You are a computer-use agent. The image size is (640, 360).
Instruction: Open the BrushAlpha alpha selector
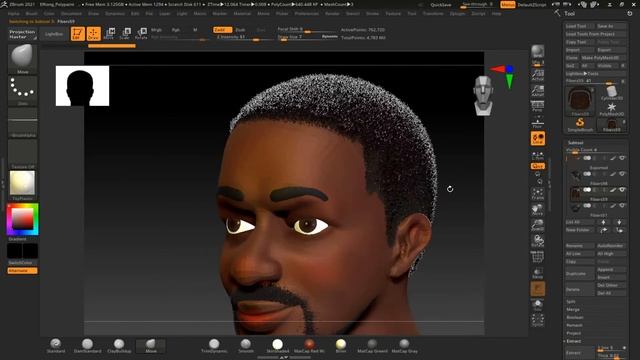point(22,122)
